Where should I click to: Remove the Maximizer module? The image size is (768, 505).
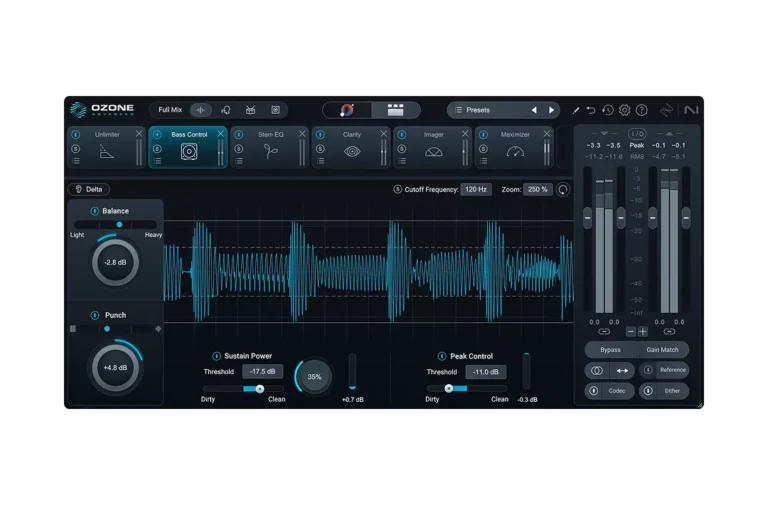tap(547, 134)
